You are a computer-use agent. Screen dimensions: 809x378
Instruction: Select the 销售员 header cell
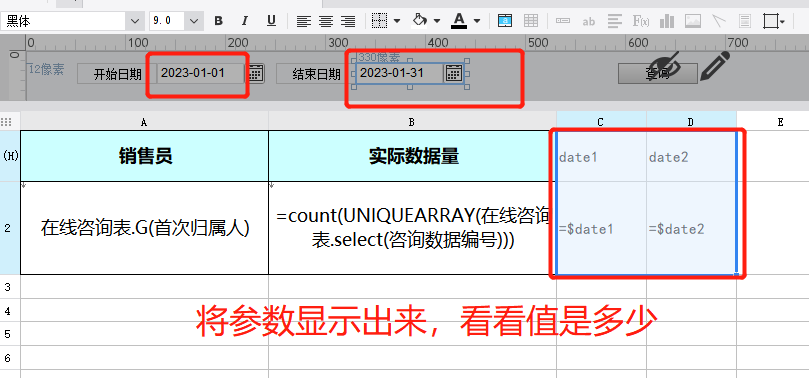(144, 156)
